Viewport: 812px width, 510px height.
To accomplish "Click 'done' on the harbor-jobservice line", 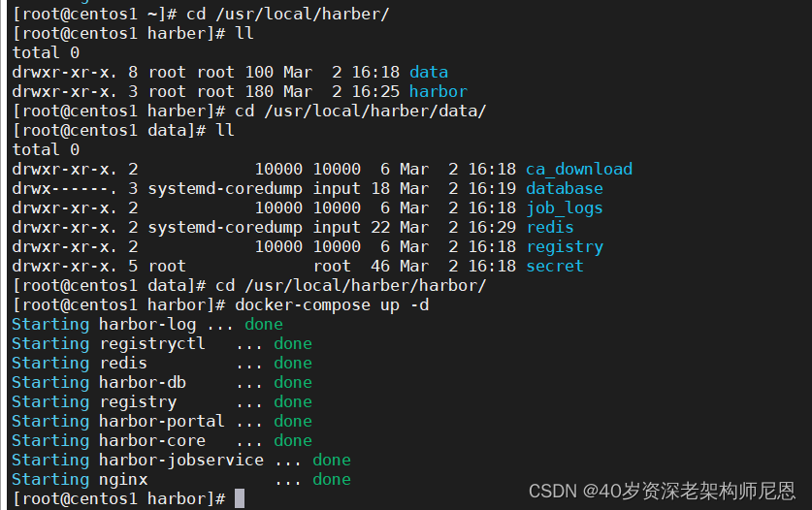I will [x=332, y=461].
